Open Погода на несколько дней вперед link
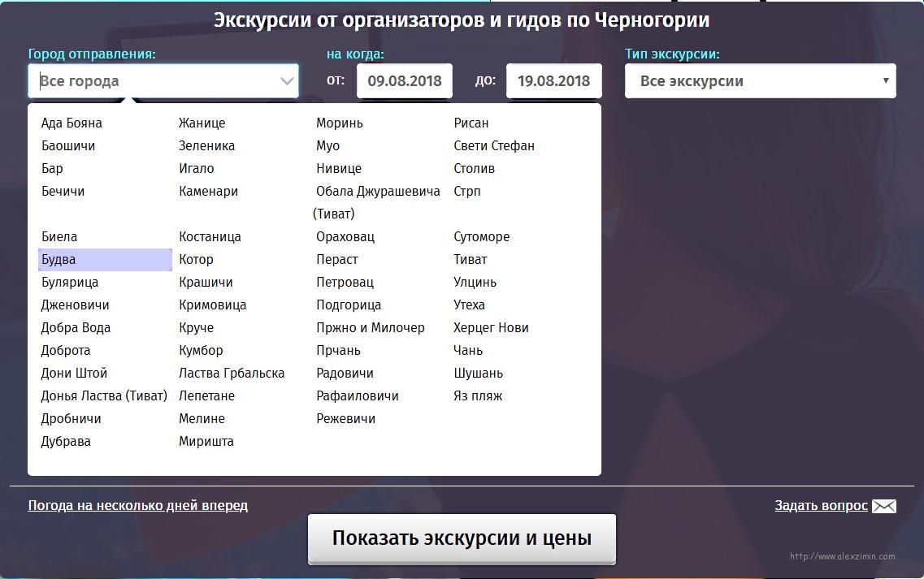Screen dimensions: 924x579 tap(138, 505)
